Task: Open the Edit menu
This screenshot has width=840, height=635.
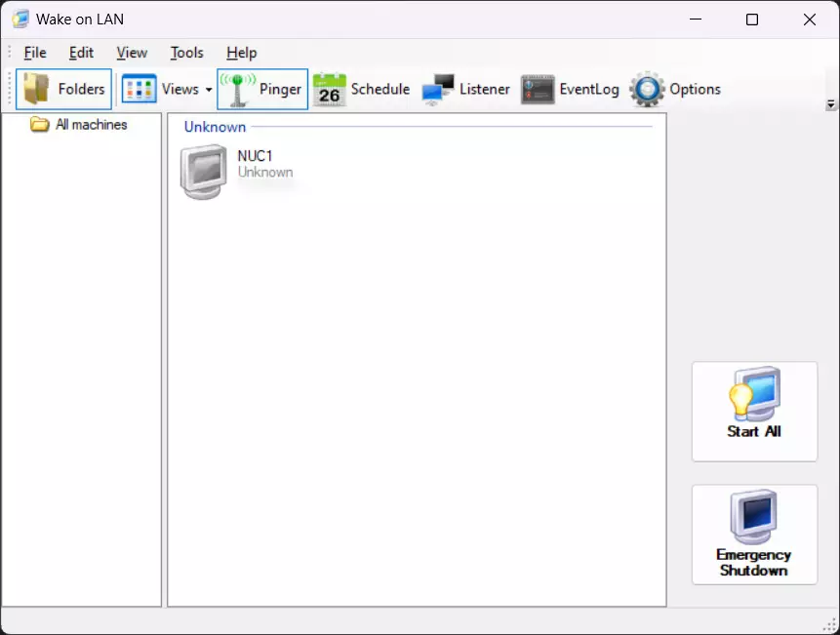Action: (x=81, y=53)
